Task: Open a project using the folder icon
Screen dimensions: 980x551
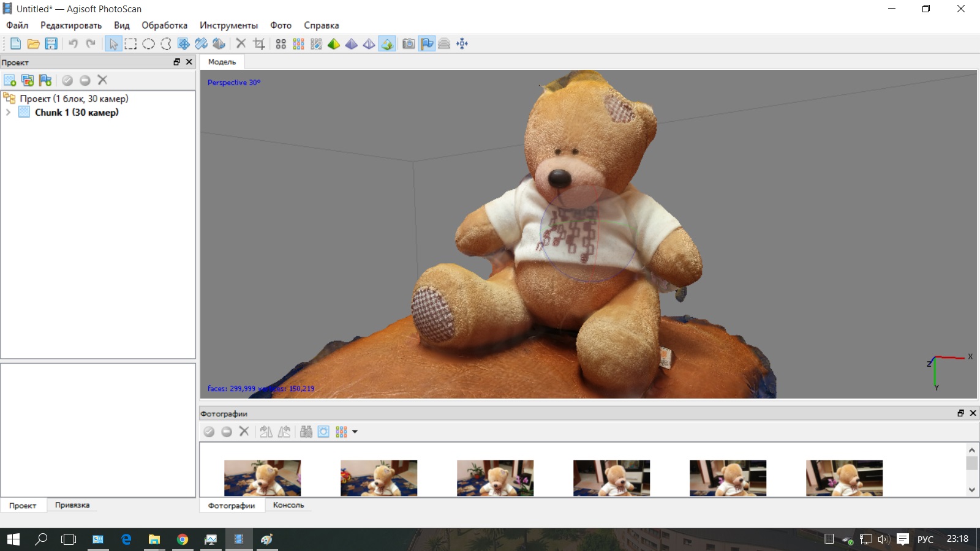Action: point(33,43)
